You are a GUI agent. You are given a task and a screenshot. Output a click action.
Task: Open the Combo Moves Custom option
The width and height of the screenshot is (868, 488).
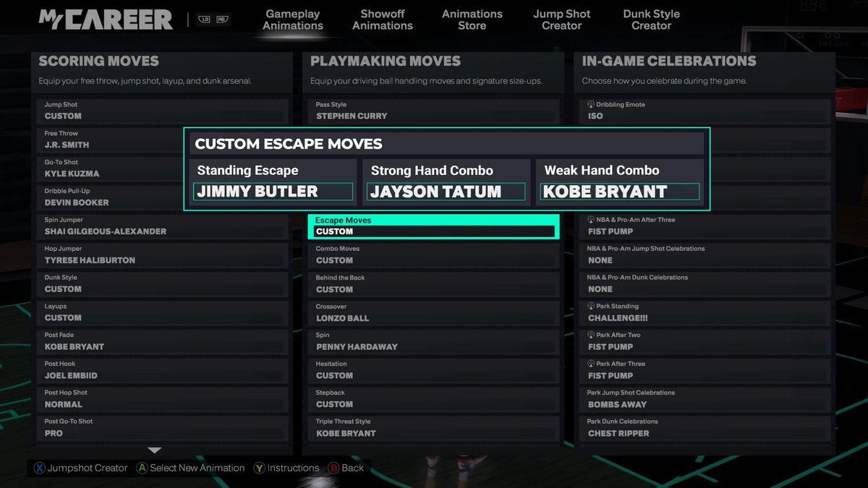pyautogui.click(x=434, y=254)
